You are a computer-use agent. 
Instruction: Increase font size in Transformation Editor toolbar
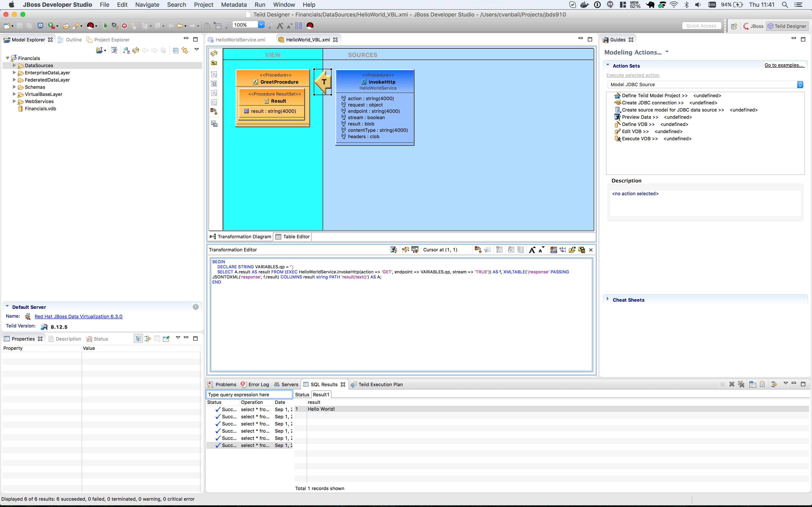tap(532, 250)
